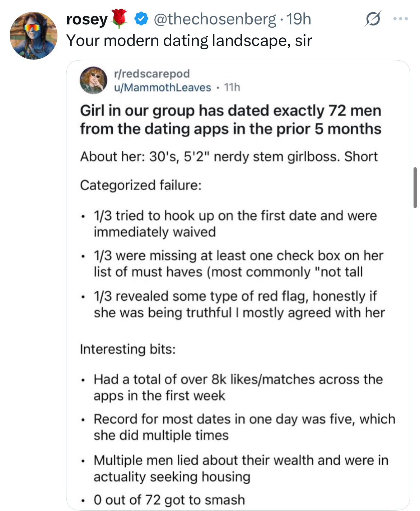420x511 pixels.
Task: Open rosey's profile avatar picture
Action: click(x=33, y=36)
